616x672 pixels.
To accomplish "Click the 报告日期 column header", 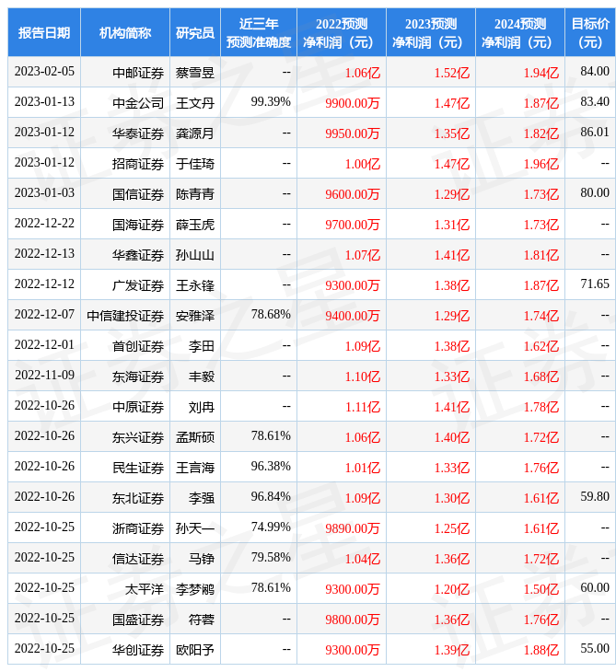I will pos(44,33).
